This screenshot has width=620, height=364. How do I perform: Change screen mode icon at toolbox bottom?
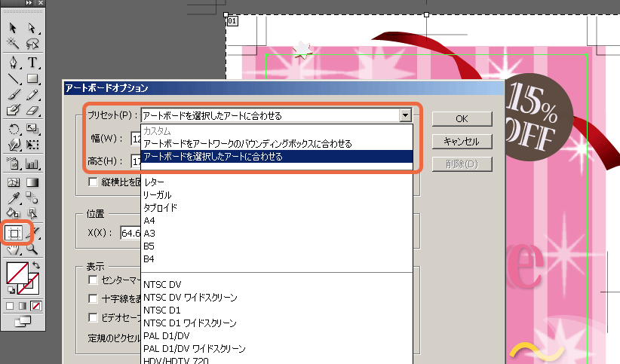click(23, 321)
